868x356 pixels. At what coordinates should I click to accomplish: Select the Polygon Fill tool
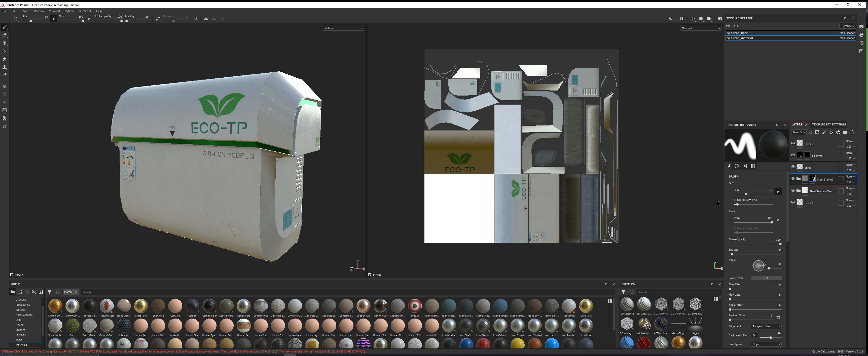[4, 51]
